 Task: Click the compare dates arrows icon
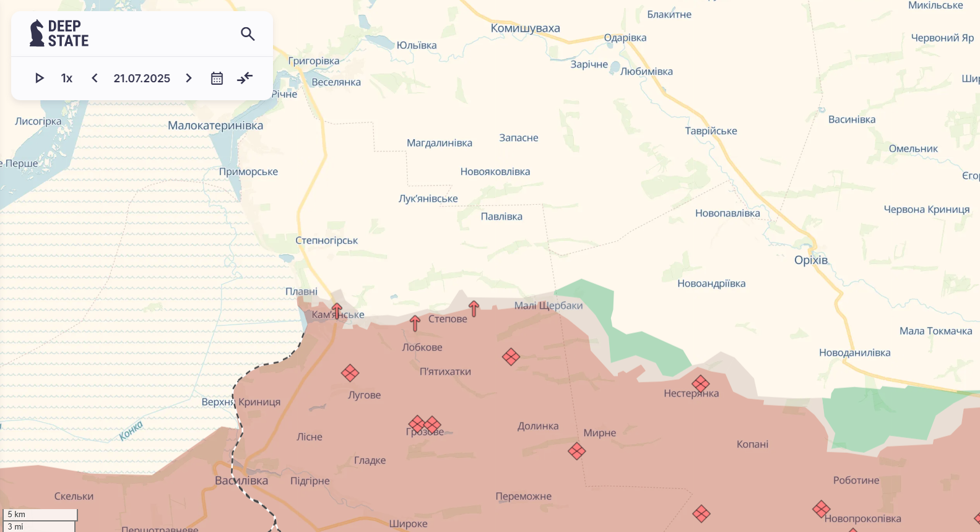pos(245,78)
